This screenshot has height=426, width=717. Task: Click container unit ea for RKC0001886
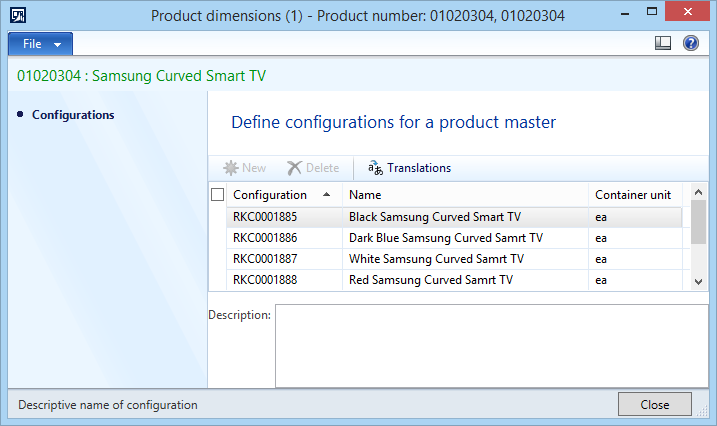(x=635, y=238)
